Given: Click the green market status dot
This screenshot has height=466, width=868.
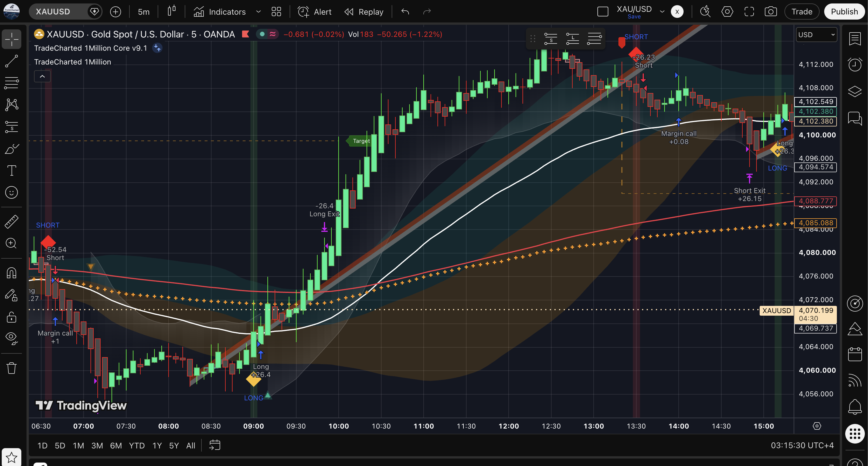Looking at the screenshot, I should click(262, 34).
